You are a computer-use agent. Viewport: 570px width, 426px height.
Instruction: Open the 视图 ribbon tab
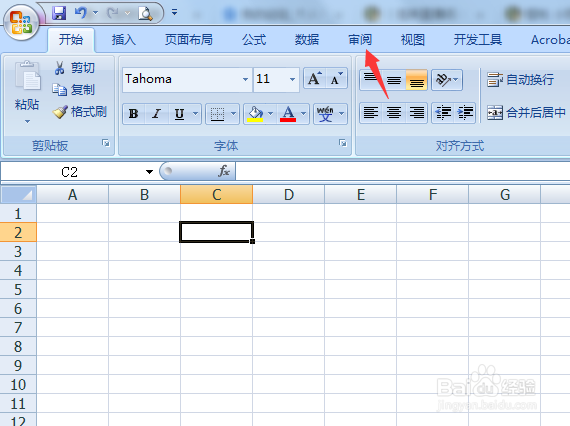[x=413, y=39]
